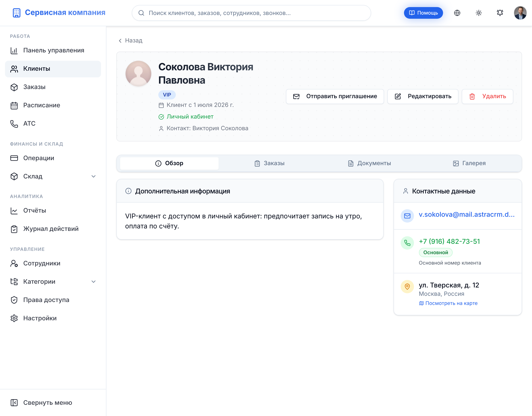Click the green phone icon in contacts

coord(407,243)
